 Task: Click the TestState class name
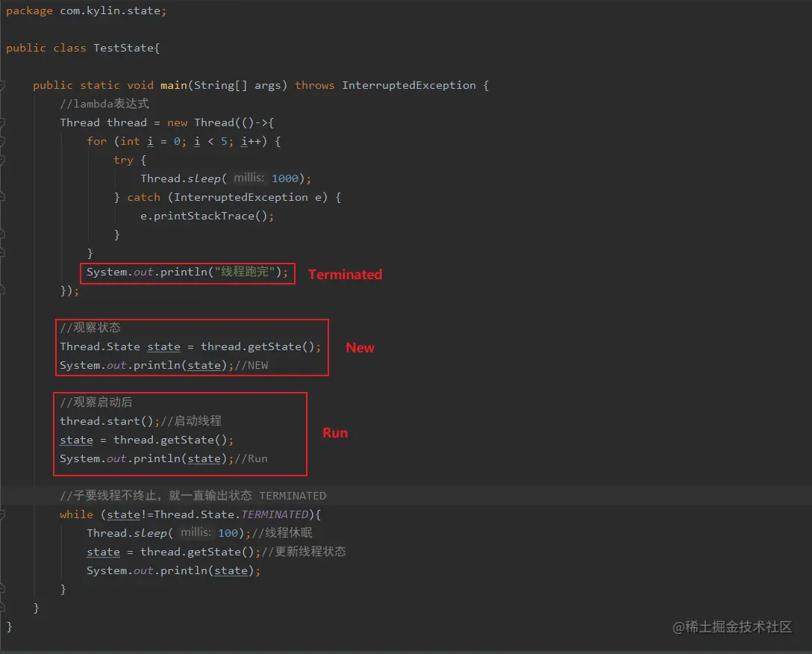124,49
